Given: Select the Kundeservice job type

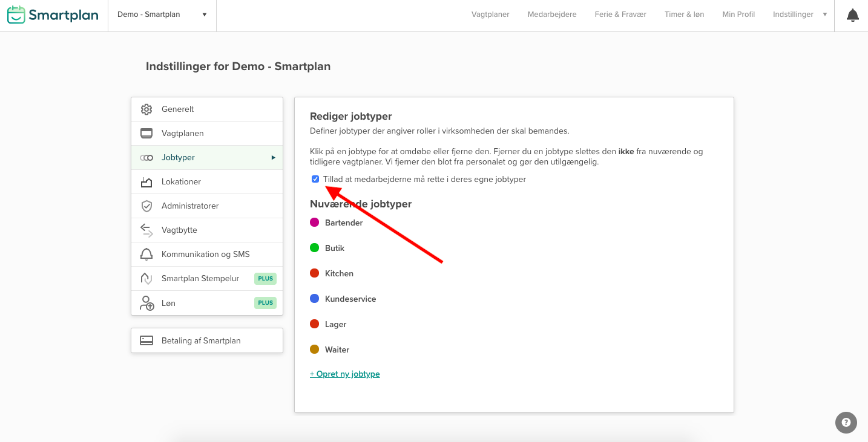Looking at the screenshot, I should click(x=350, y=299).
